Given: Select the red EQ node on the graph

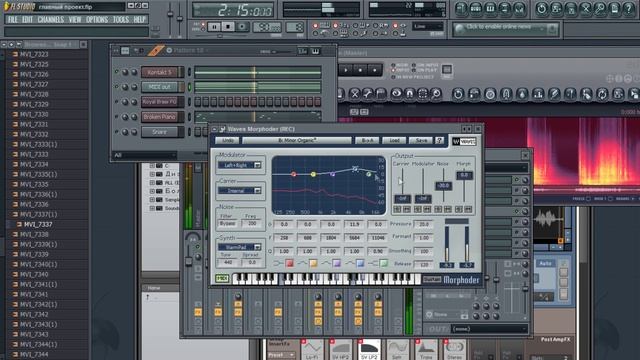Looking at the screenshot, I should point(293,174).
